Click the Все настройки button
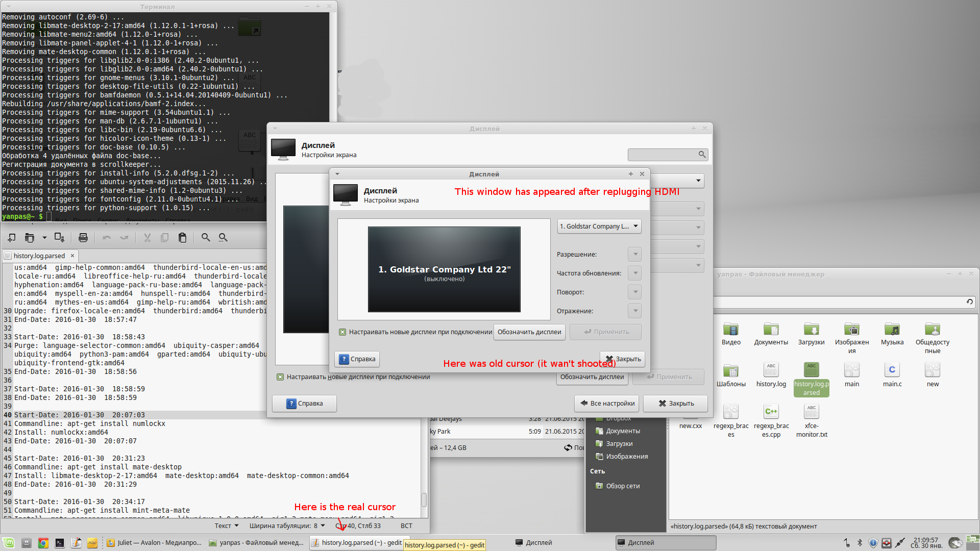 pyautogui.click(x=607, y=404)
